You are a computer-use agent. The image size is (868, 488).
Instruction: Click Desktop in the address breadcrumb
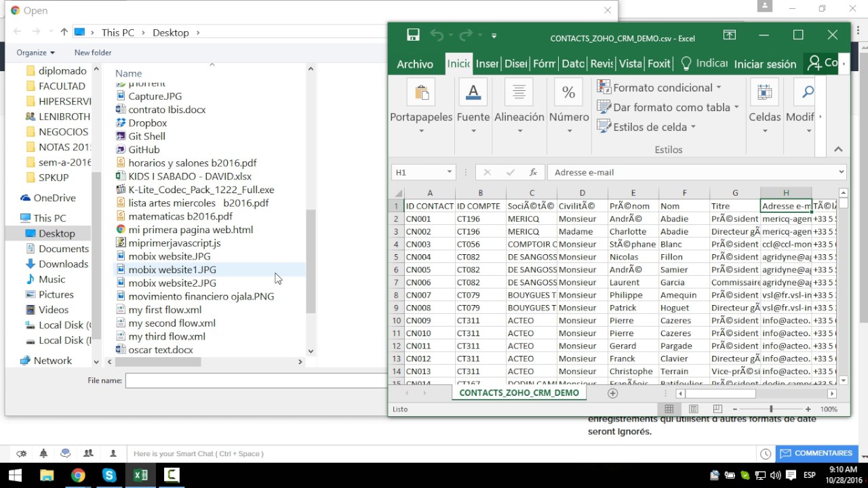(x=170, y=33)
